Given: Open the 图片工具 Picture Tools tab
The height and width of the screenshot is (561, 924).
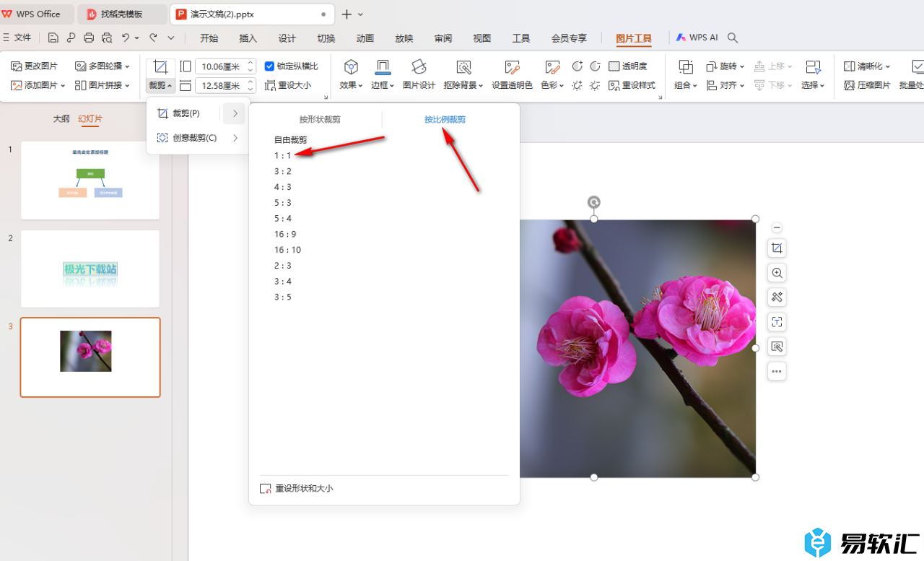Looking at the screenshot, I should coord(633,38).
